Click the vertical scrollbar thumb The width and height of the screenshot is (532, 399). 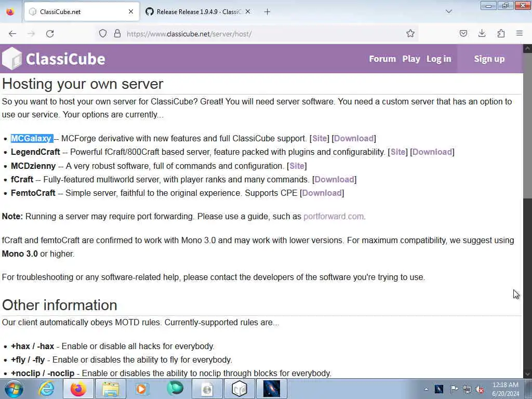point(528,125)
